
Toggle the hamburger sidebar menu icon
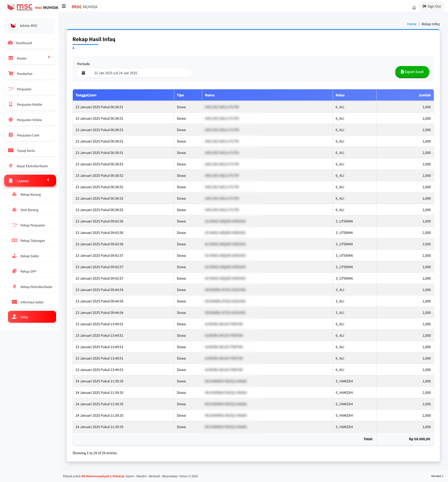(x=64, y=6)
